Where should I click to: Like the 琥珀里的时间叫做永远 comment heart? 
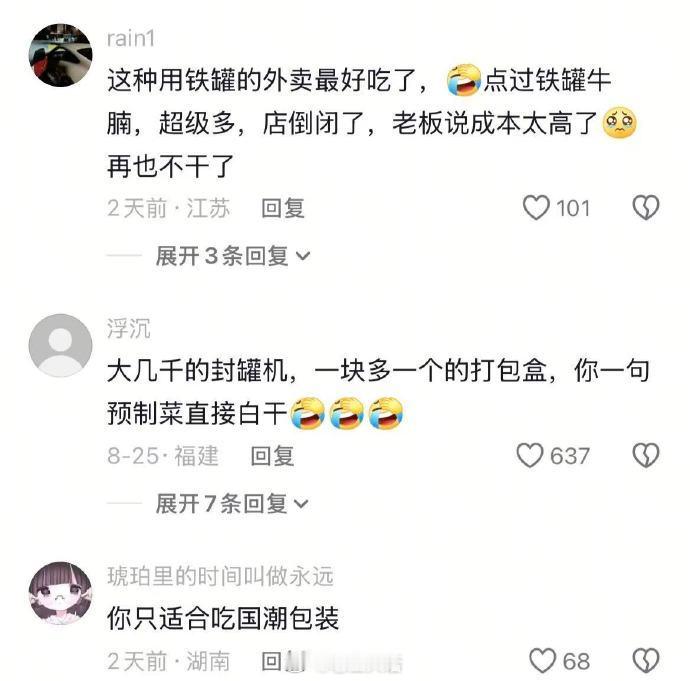(542, 661)
